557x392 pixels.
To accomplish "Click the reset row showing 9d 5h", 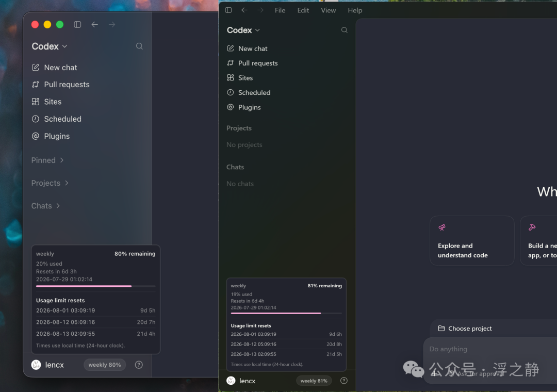I will [x=95, y=311].
